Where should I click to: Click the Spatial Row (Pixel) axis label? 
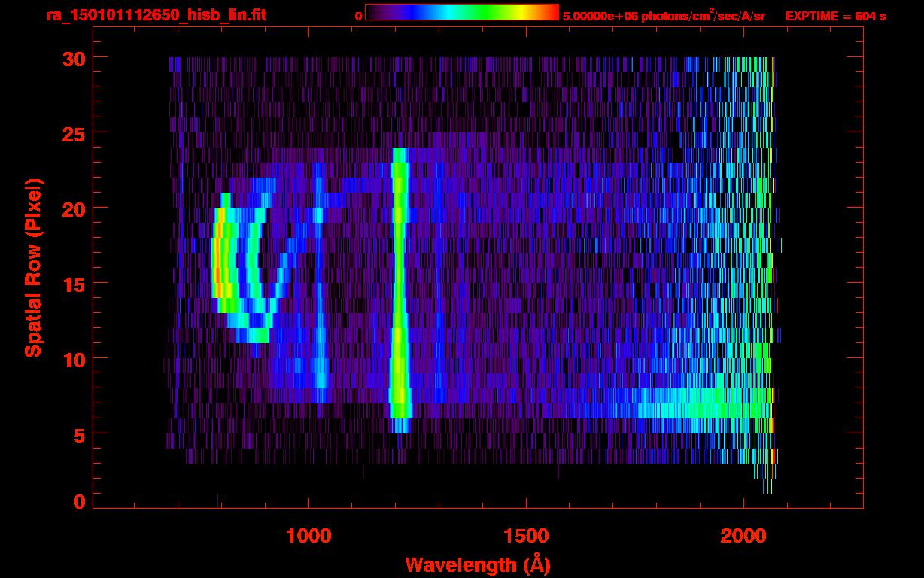[x=34, y=267]
